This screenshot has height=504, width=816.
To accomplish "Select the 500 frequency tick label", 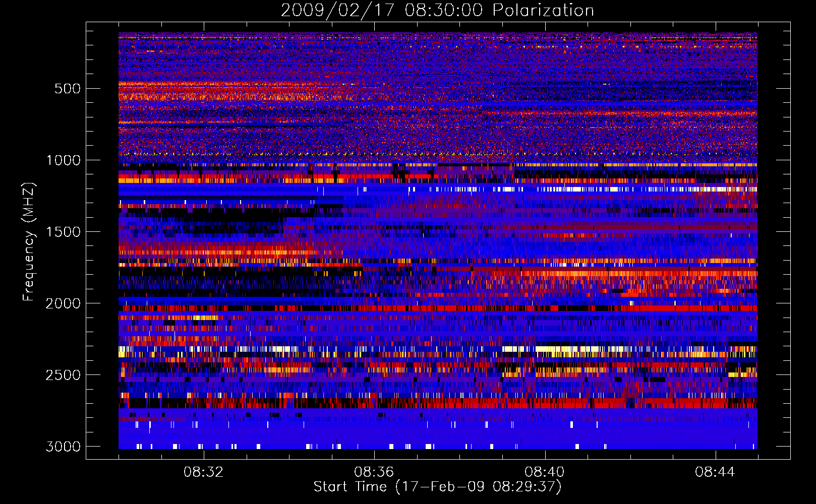I will [67, 89].
